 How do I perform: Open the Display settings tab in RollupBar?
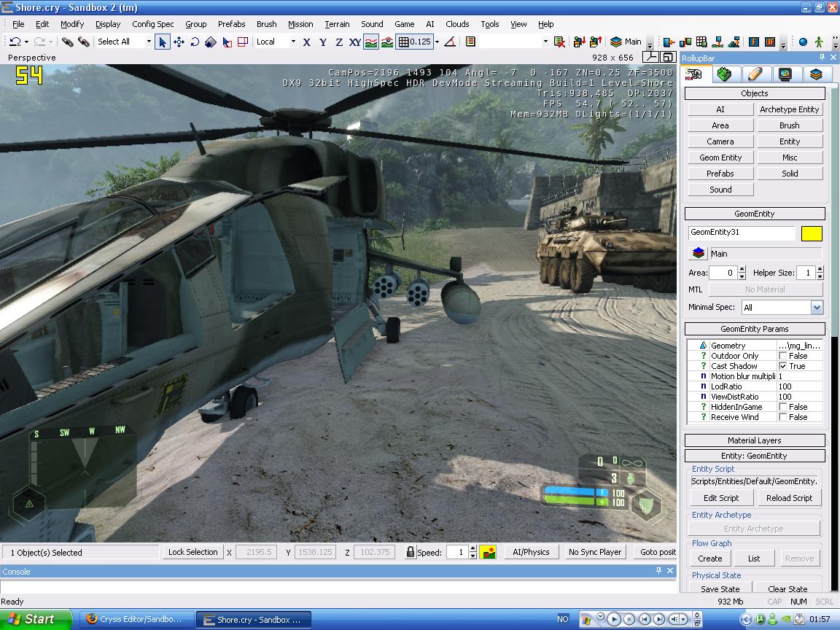coord(785,74)
